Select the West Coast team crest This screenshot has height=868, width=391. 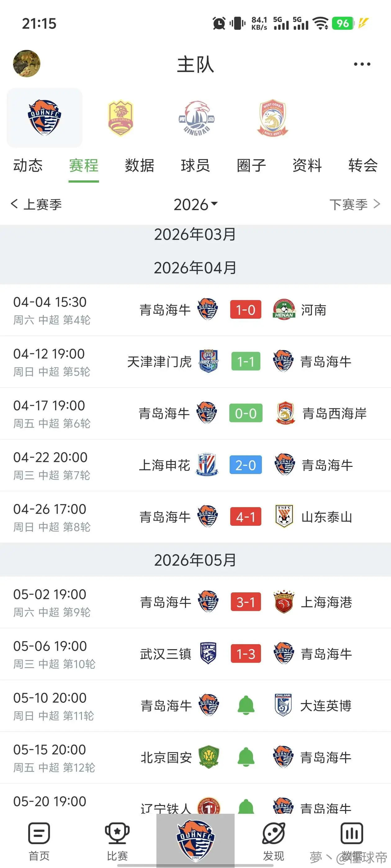pos(272,118)
